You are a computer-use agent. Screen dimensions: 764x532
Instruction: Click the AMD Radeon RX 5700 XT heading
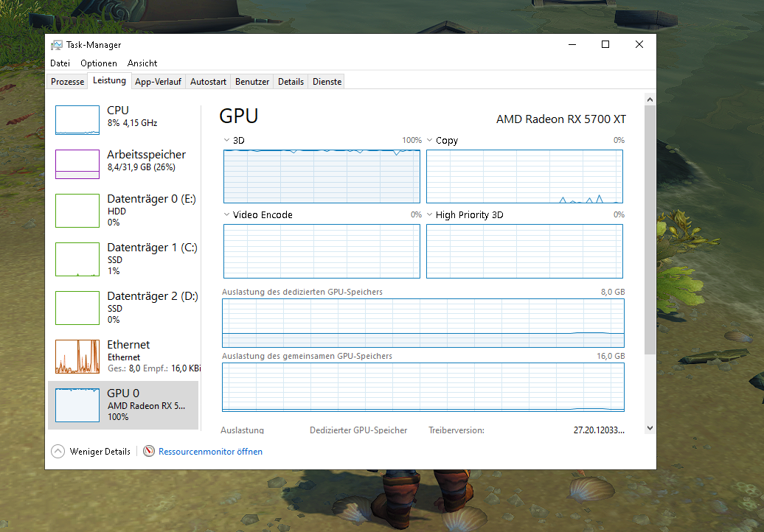click(560, 119)
